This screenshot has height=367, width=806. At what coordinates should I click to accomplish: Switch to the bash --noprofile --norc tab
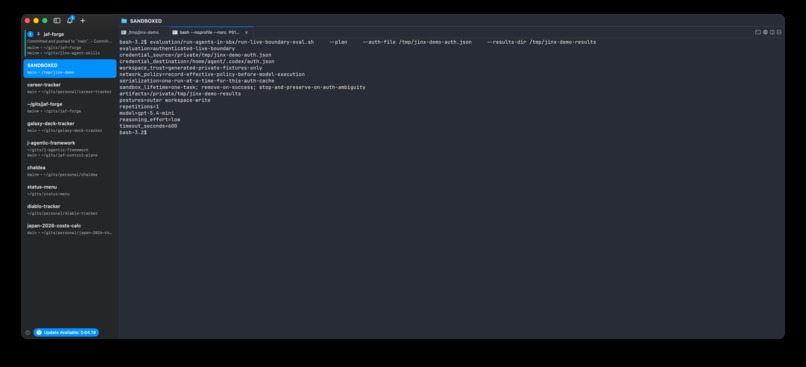click(211, 32)
